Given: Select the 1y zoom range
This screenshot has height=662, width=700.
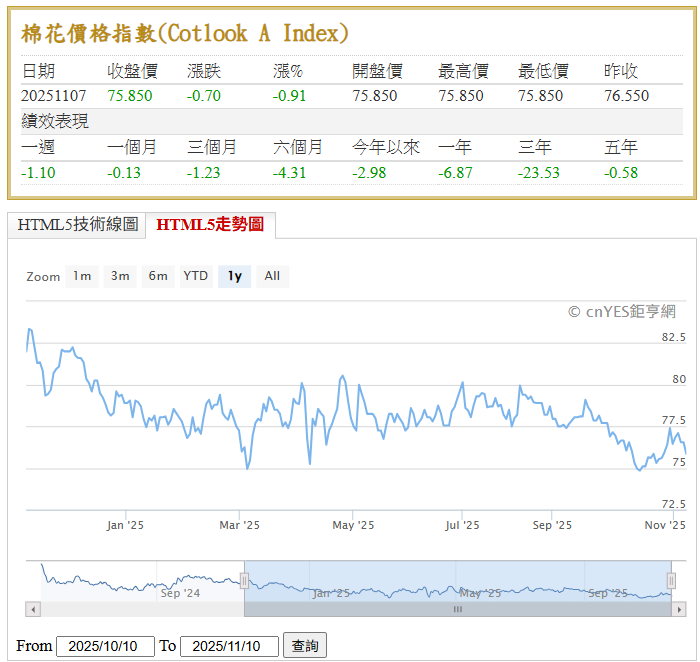Looking at the screenshot, I should click(234, 276).
